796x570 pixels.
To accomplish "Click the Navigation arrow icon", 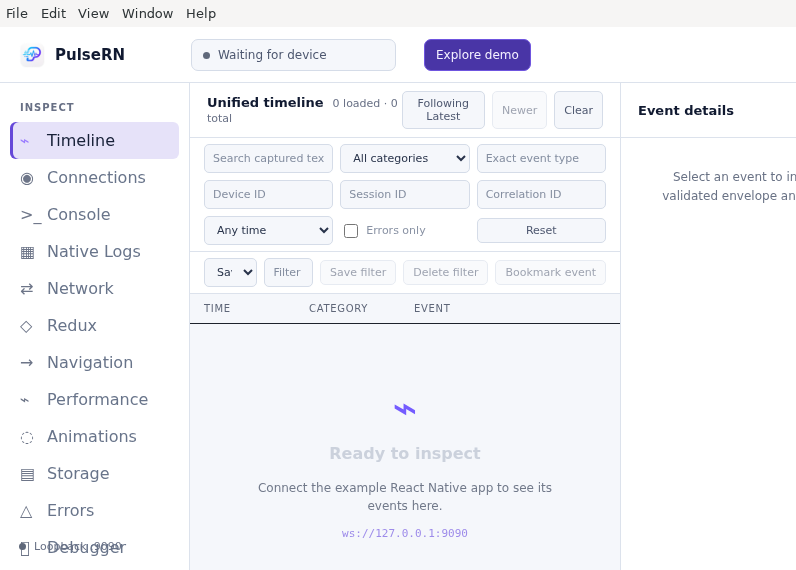I will point(27,362).
